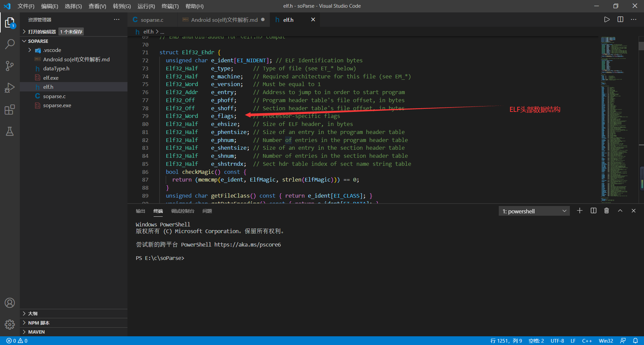Click line and column status indicator

(506, 341)
